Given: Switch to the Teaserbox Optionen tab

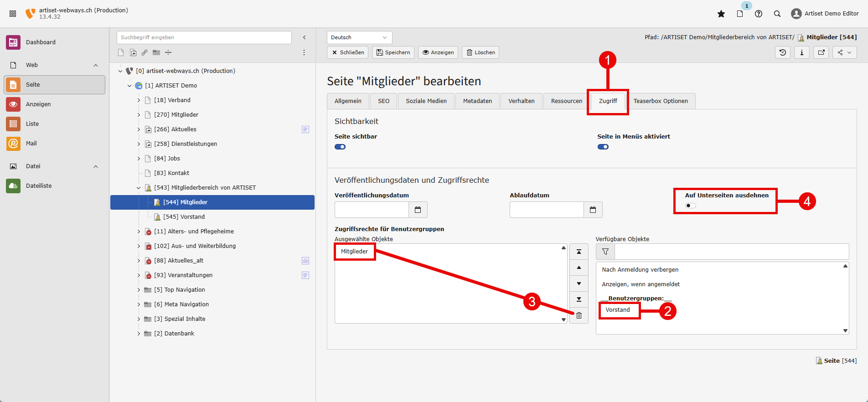Looking at the screenshot, I should (661, 101).
